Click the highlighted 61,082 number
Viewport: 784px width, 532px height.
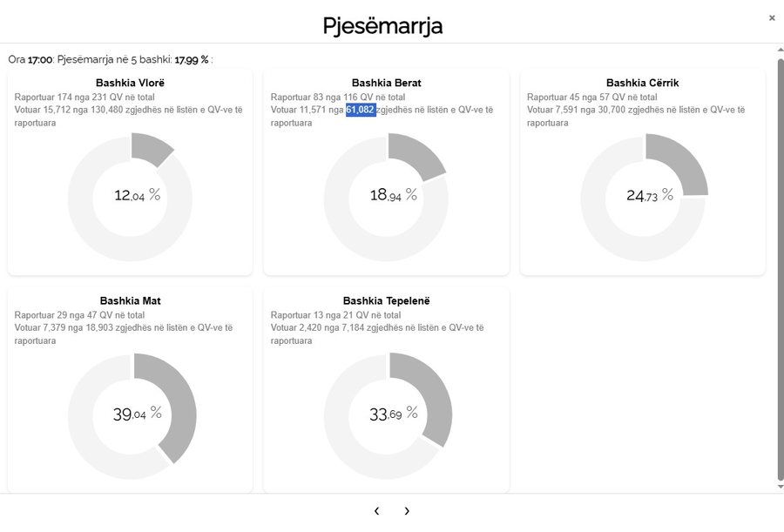tap(361, 110)
